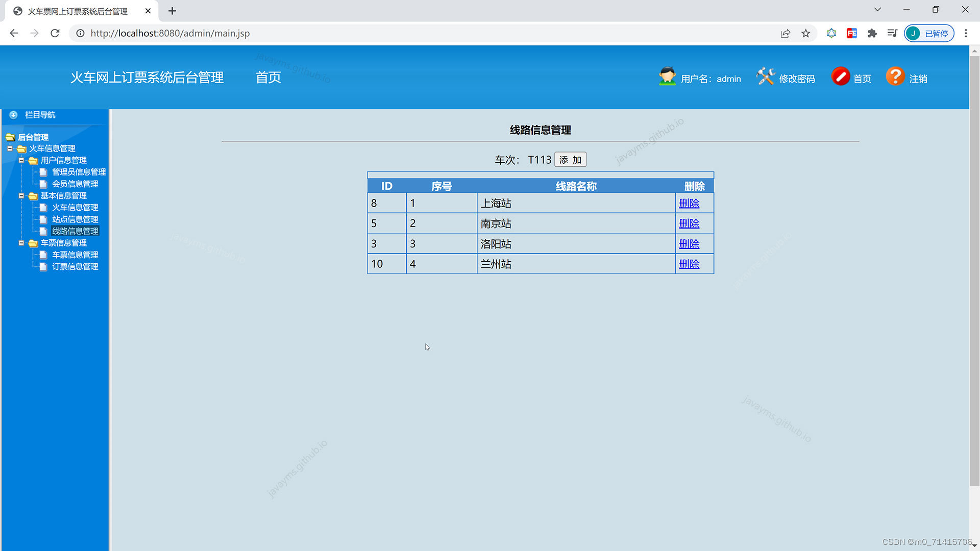Open 订票信息管理 in the sidebar
980x551 pixels.
[x=75, y=266]
